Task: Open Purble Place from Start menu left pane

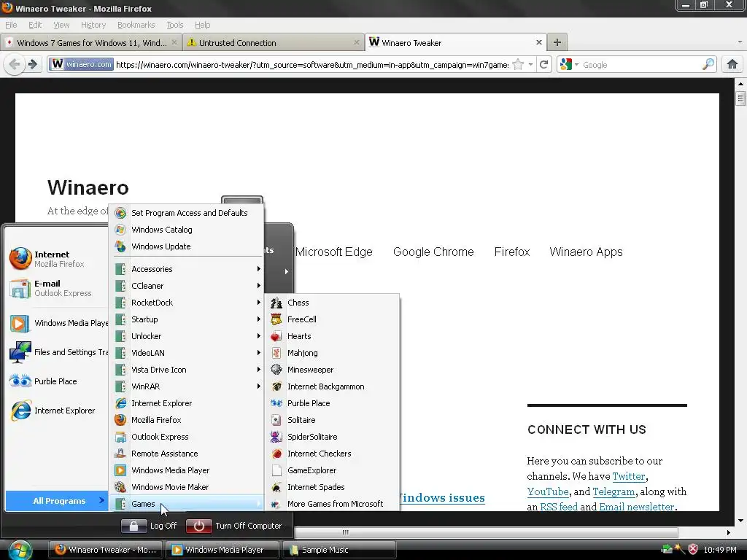Action: [58, 381]
